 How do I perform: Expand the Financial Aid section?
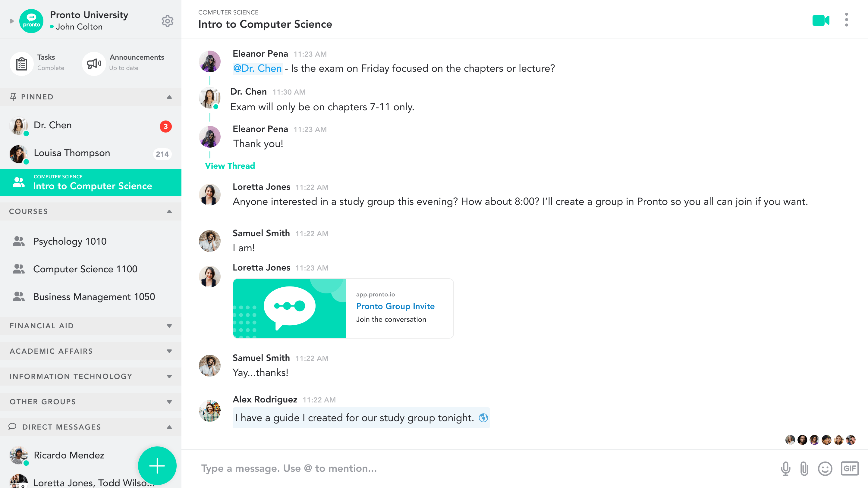pos(169,326)
